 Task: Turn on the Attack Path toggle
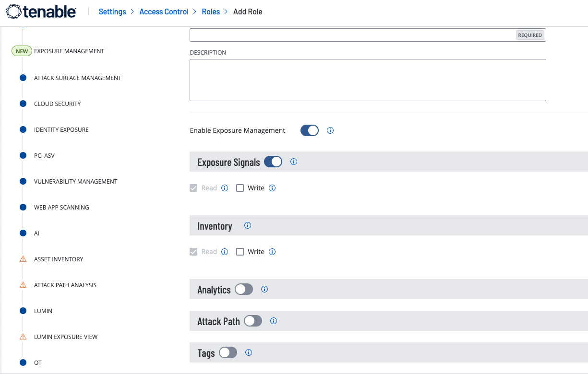pyautogui.click(x=253, y=321)
